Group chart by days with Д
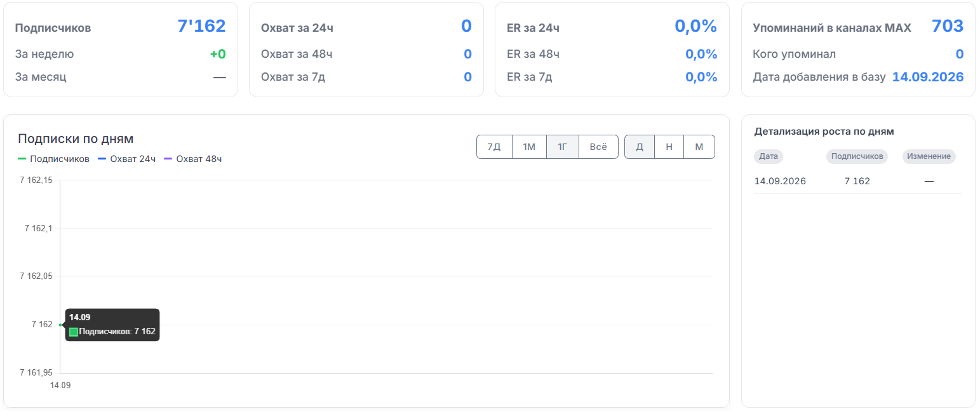 (x=640, y=147)
